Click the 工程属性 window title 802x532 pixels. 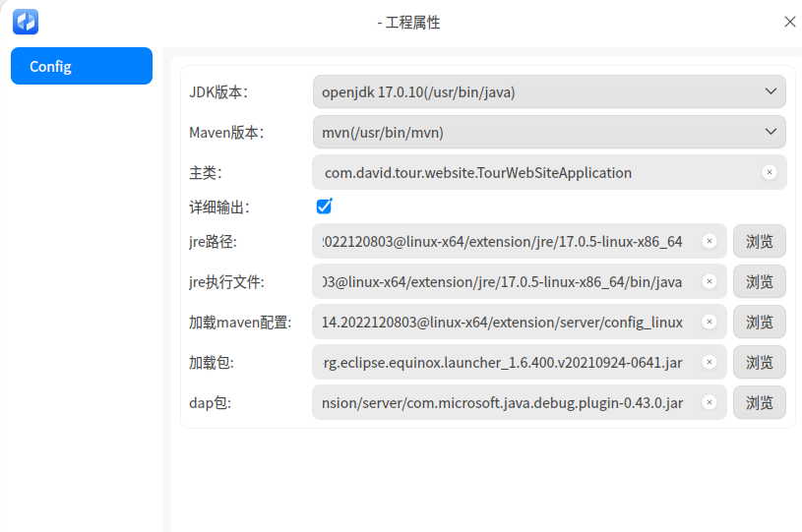[408, 23]
